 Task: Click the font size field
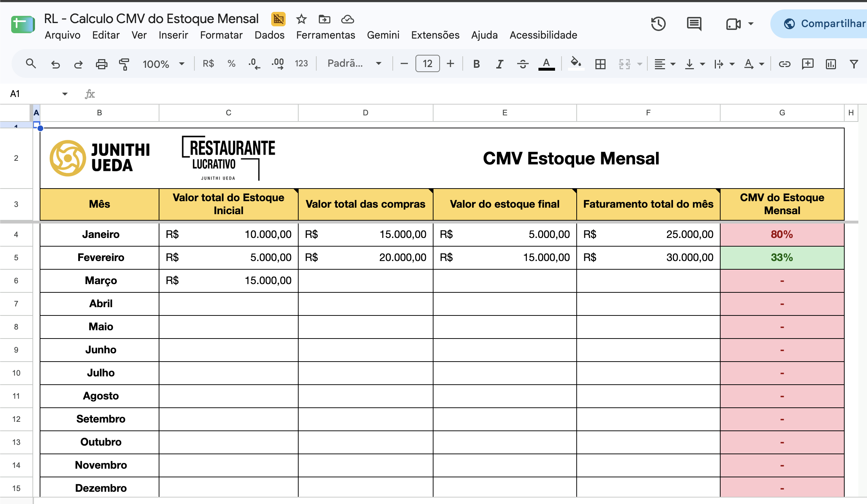pyautogui.click(x=427, y=64)
